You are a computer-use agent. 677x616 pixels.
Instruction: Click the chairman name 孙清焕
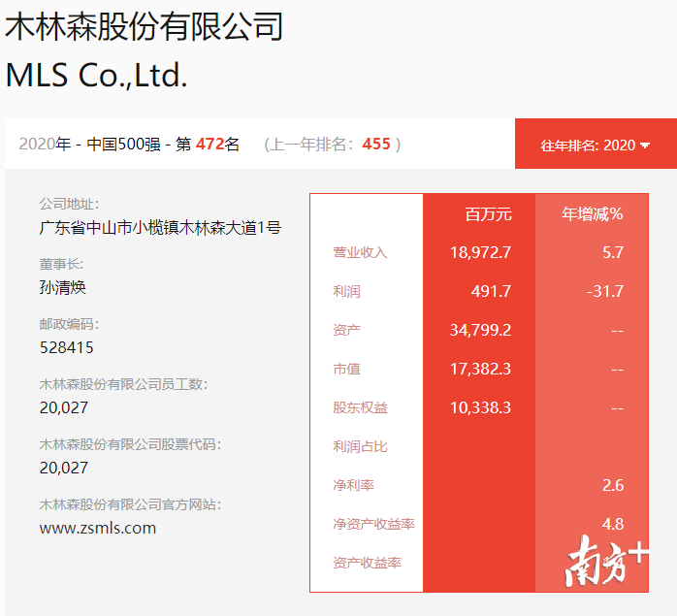[64, 287]
